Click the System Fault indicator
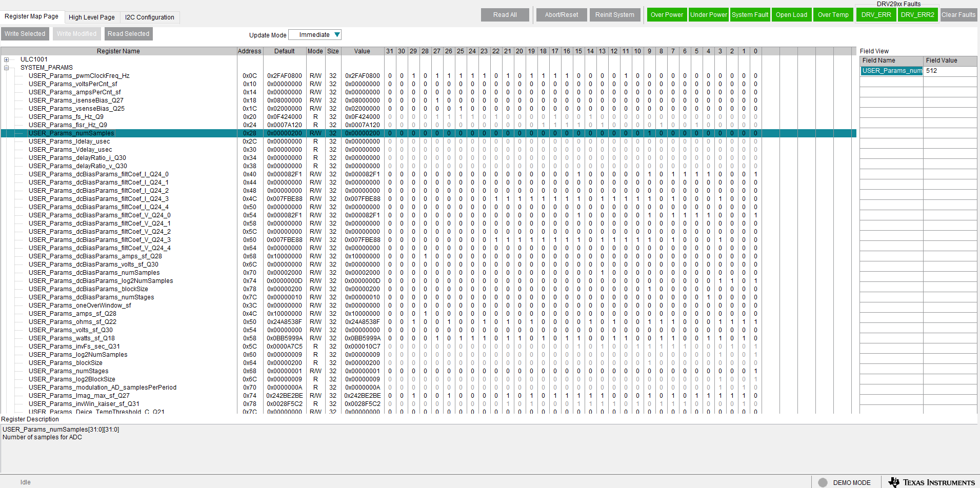Screen dimensions: 980x488 point(750,14)
